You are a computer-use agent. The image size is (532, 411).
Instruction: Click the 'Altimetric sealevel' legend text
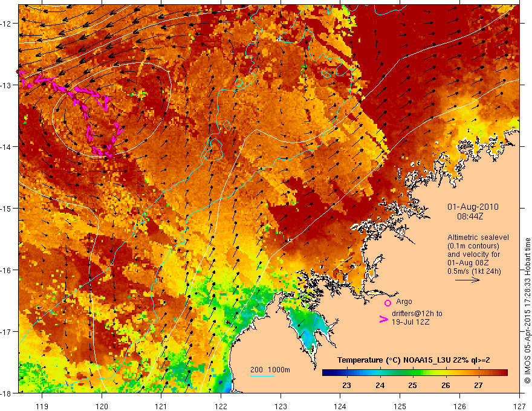point(478,238)
